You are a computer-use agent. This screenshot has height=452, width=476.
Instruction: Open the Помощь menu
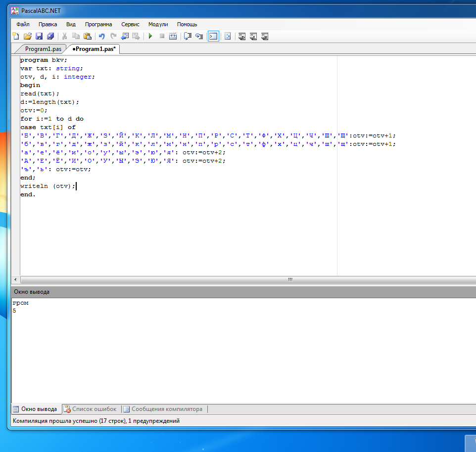(x=187, y=24)
